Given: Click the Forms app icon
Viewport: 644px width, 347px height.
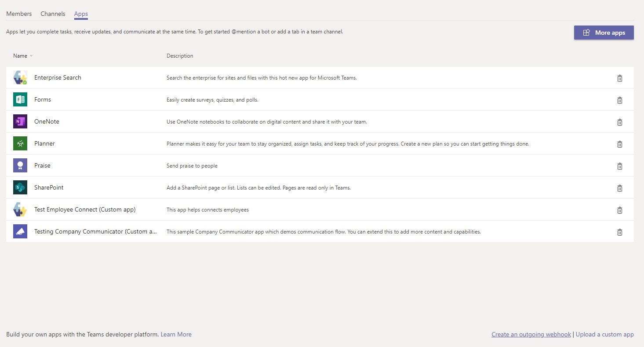Looking at the screenshot, I should point(20,99).
